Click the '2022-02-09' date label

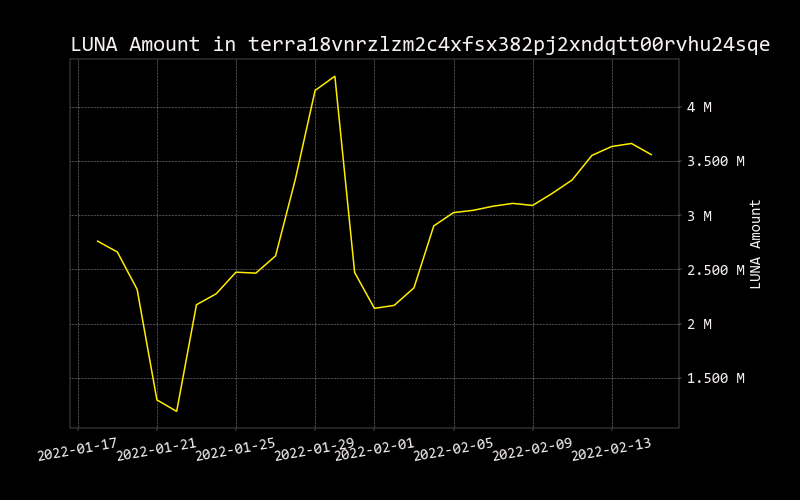(532, 449)
